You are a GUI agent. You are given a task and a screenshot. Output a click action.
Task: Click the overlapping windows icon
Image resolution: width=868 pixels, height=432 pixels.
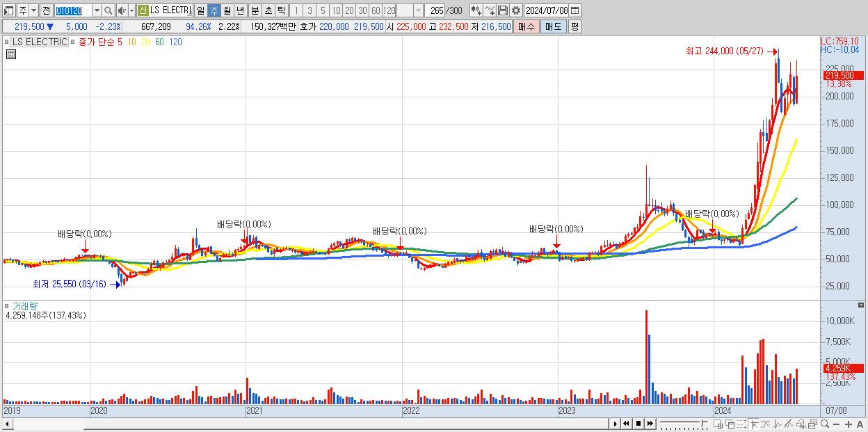730,424
